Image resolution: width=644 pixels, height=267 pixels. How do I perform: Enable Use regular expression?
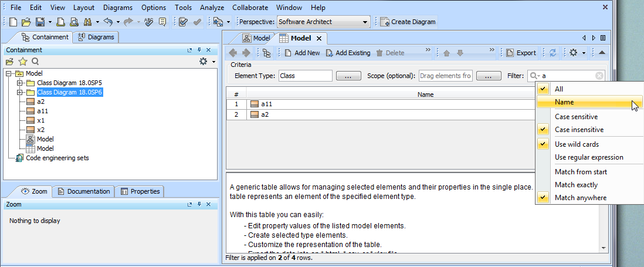589,157
